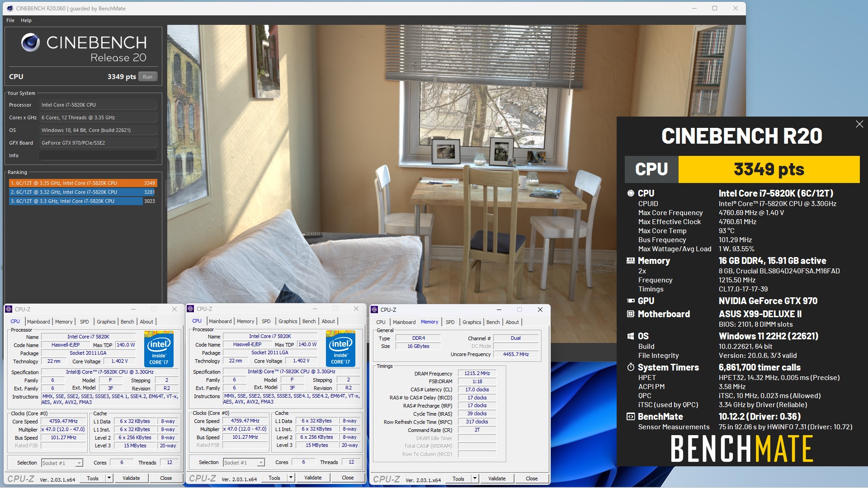868x488 pixels.
Task: Click the CPU chip icon in BenchMate panel
Action: tap(631, 193)
